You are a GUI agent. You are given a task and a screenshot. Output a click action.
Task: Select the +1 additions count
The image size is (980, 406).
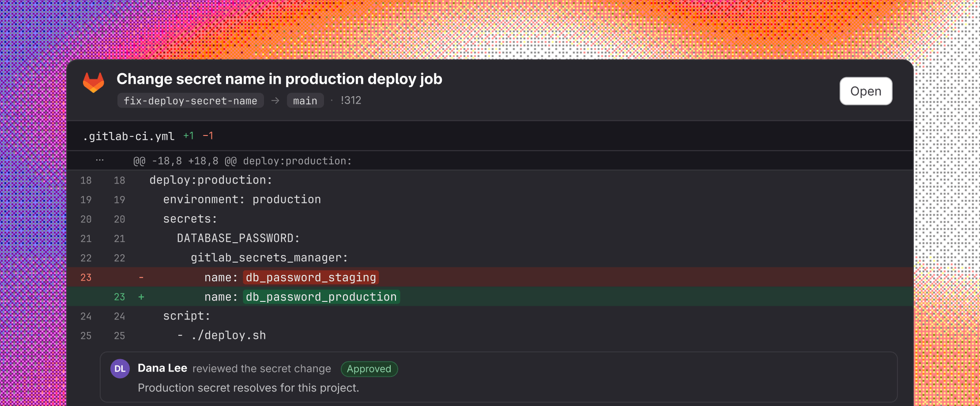point(188,136)
